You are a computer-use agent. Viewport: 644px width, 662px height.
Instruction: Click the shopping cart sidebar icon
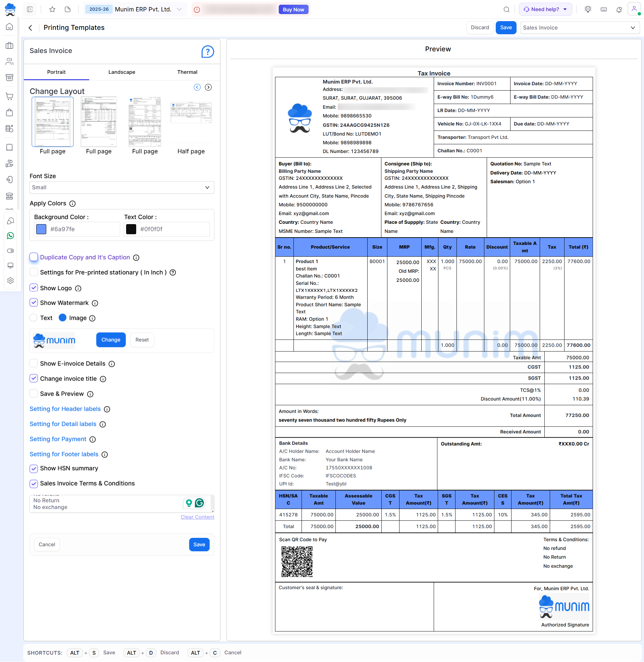[10, 96]
